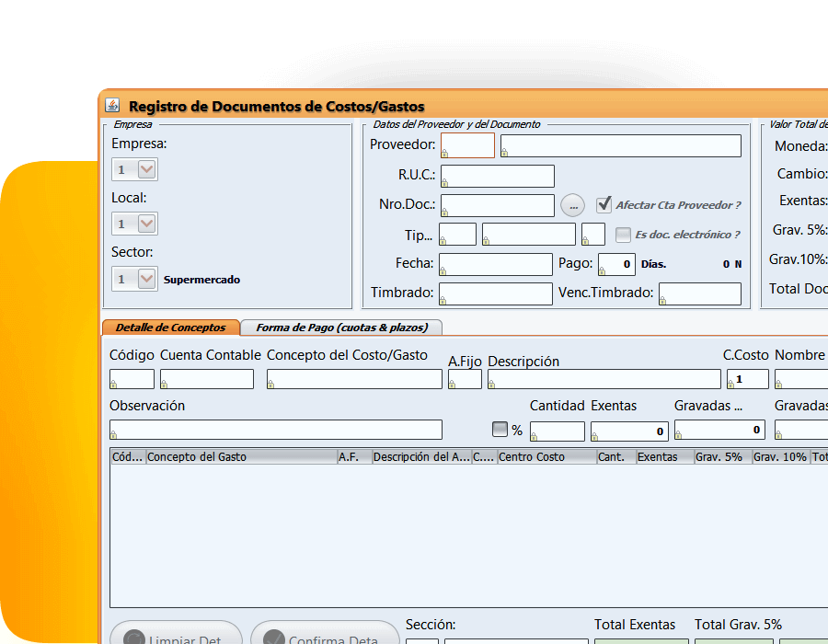
Task: Click the R.U.C. input field
Action: [498, 176]
